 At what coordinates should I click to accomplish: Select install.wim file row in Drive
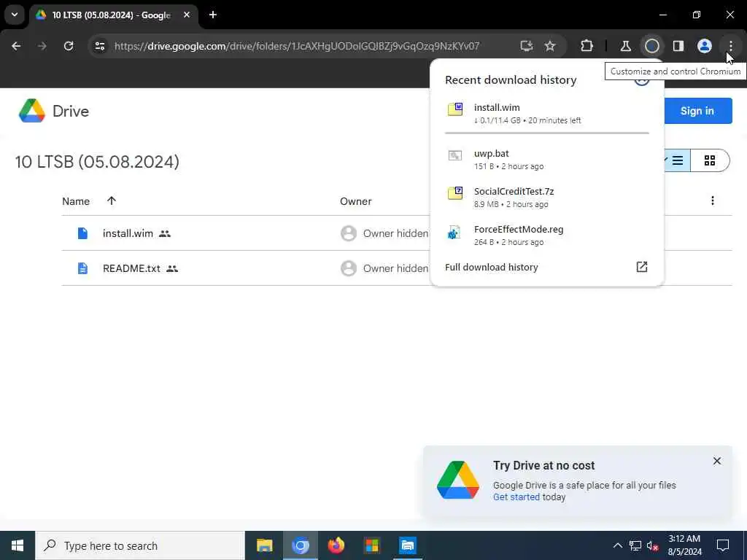click(x=397, y=233)
